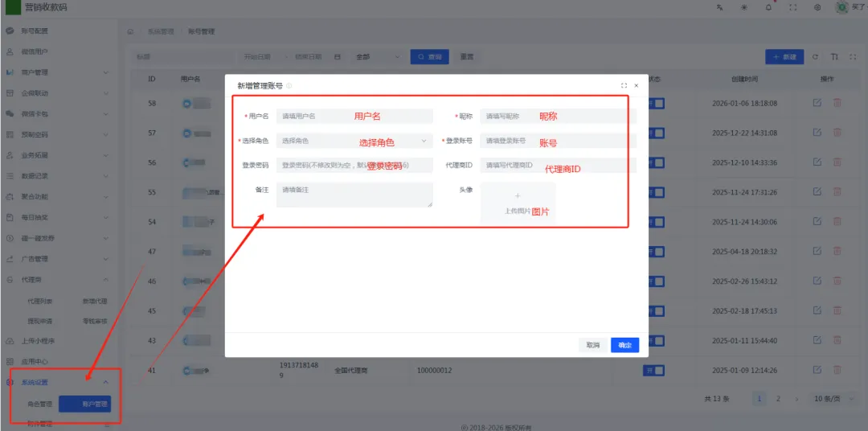Viewport: 868px width, 431px height.
Task: Collapse the 系统设置 sidebar menu
Action: (58, 382)
